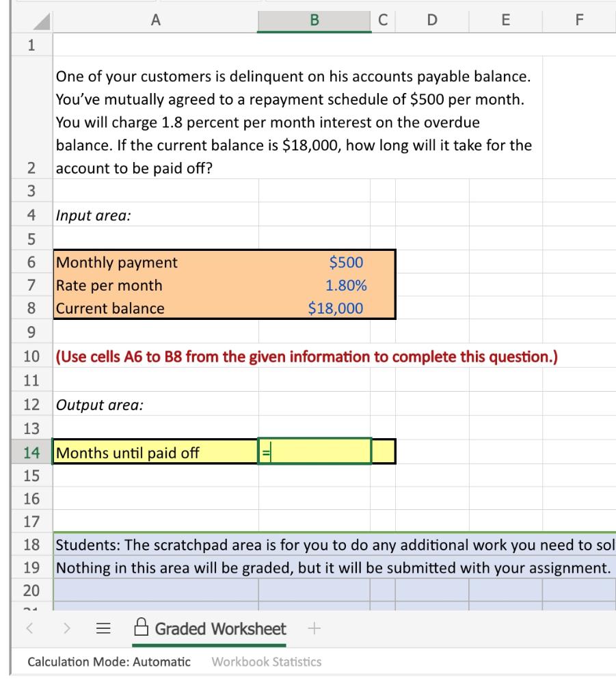Click the Students scratchpad note in row 18
The image size is (616, 700).
pyautogui.click(x=335, y=545)
